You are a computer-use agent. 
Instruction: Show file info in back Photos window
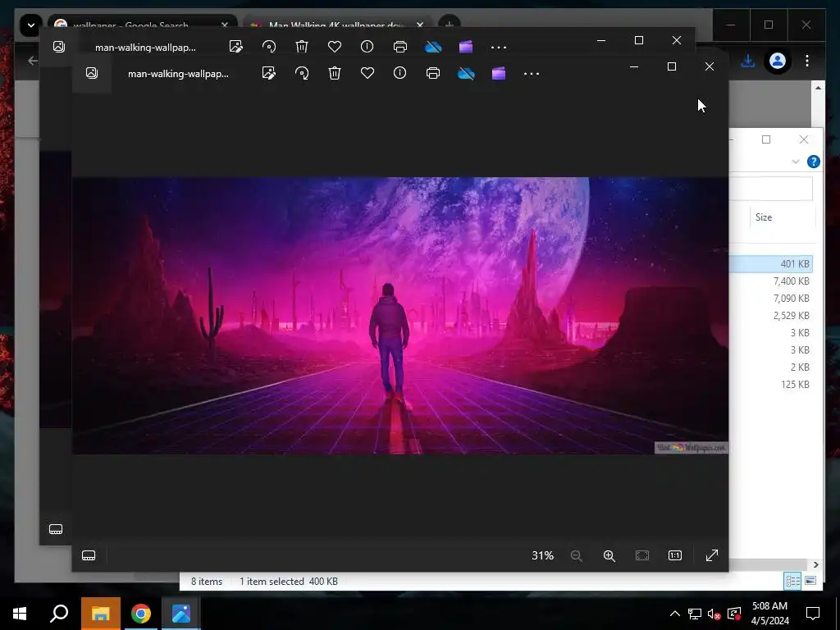(x=367, y=47)
